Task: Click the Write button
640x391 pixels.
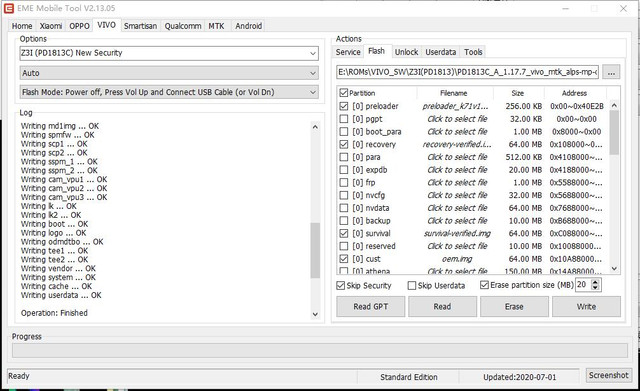Action: coord(586,307)
